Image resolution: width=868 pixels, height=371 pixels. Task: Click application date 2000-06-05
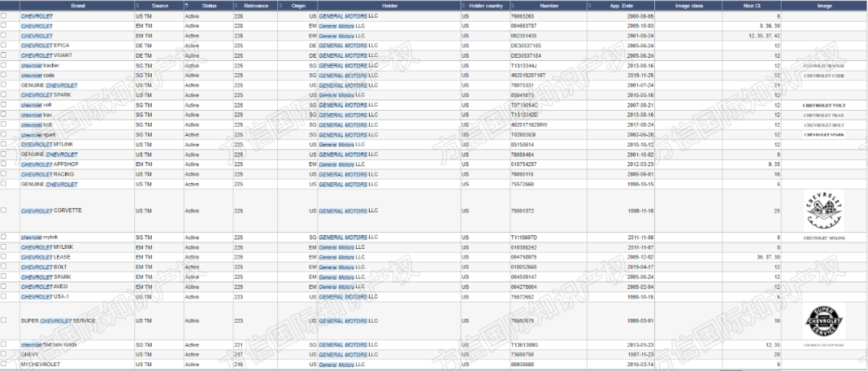click(641, 17)
